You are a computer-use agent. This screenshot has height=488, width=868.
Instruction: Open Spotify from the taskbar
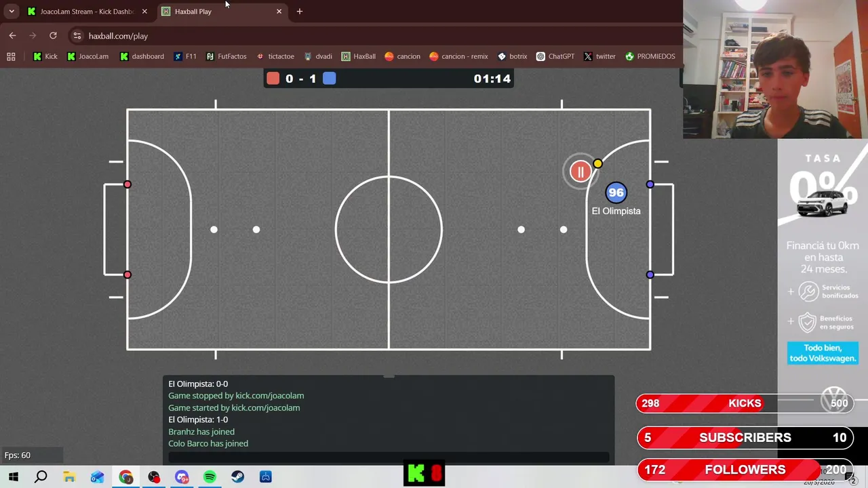tap(210, 477)
